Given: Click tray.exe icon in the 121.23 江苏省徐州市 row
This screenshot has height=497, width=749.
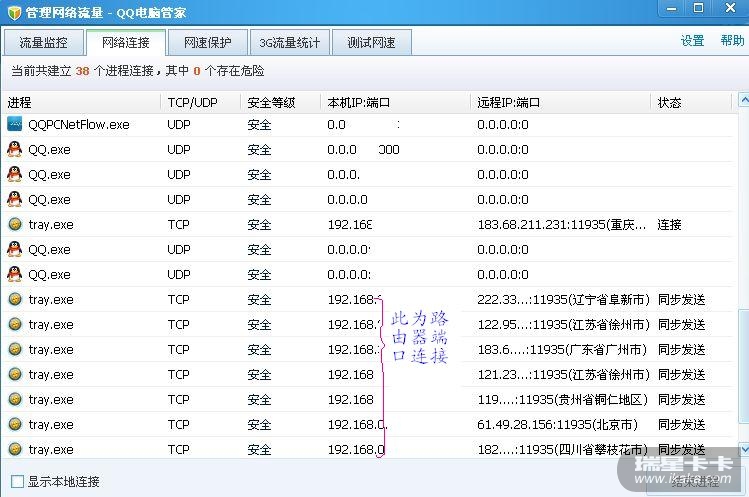Looking at the screenshot, I should 15,374.
